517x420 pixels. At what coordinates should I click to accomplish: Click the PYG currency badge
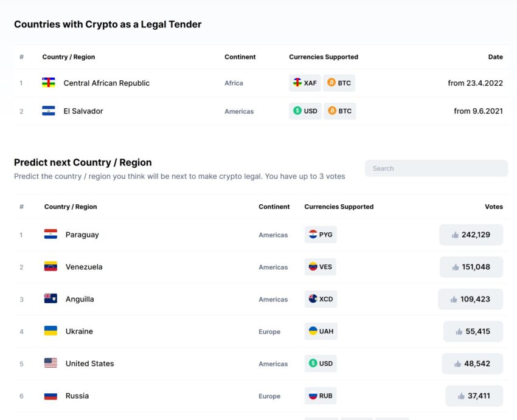coord(321,235)
